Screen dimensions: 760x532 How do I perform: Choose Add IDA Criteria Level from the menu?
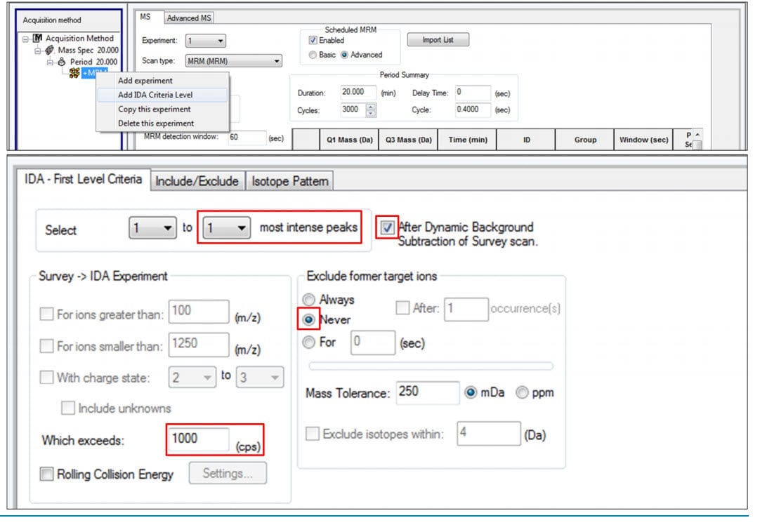[x=155, y=95]
